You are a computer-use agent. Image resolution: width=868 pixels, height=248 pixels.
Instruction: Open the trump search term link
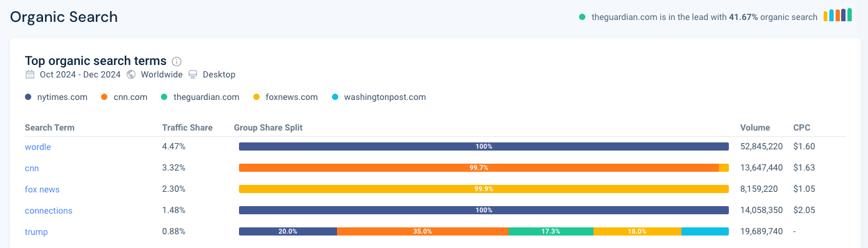tap(36, 232)
